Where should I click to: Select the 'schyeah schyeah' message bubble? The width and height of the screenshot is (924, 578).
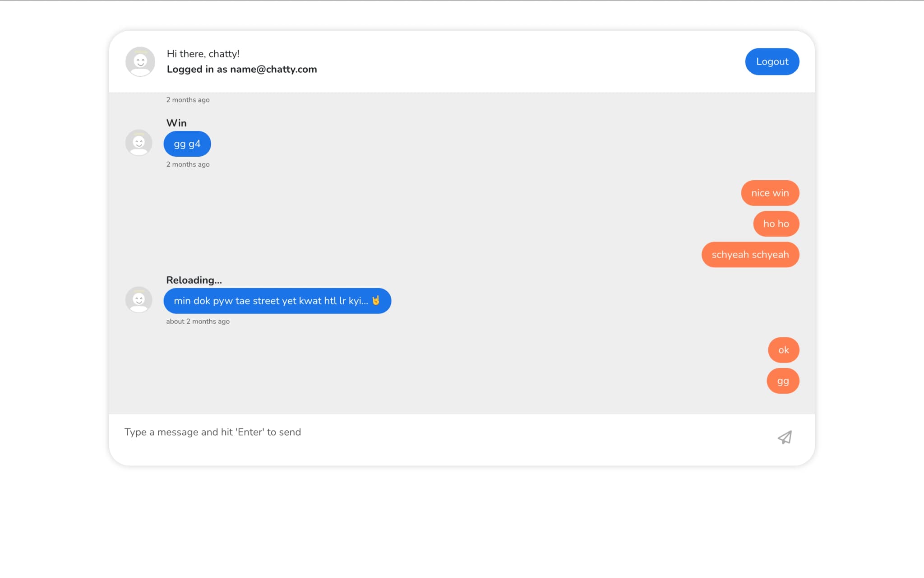click(750, 255)
